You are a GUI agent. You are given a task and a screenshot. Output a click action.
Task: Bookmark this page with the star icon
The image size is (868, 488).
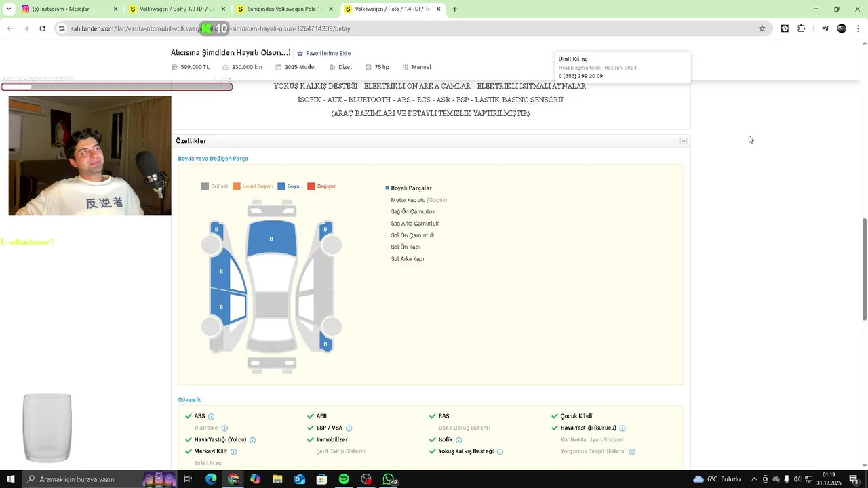click(x=762, y=28)
